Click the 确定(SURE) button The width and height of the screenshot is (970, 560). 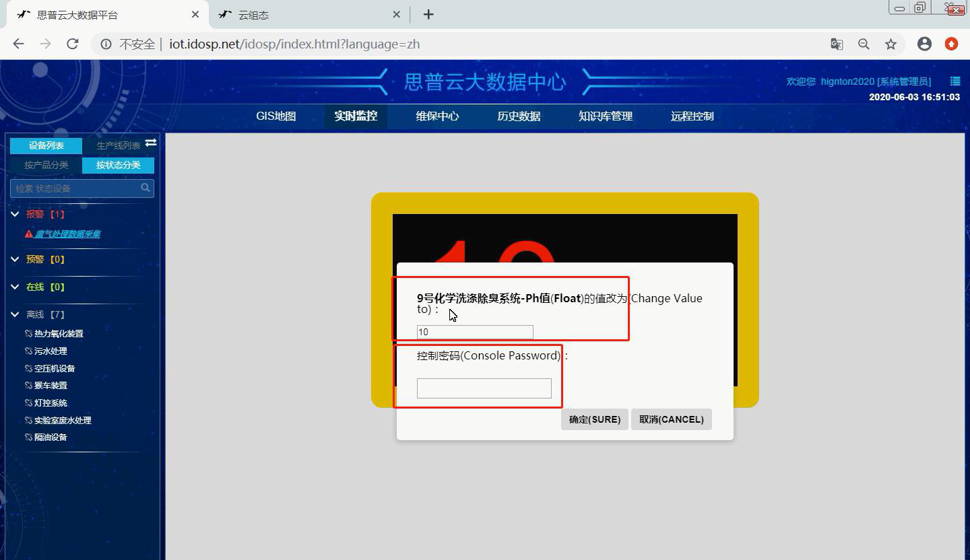tap(594, 419)
